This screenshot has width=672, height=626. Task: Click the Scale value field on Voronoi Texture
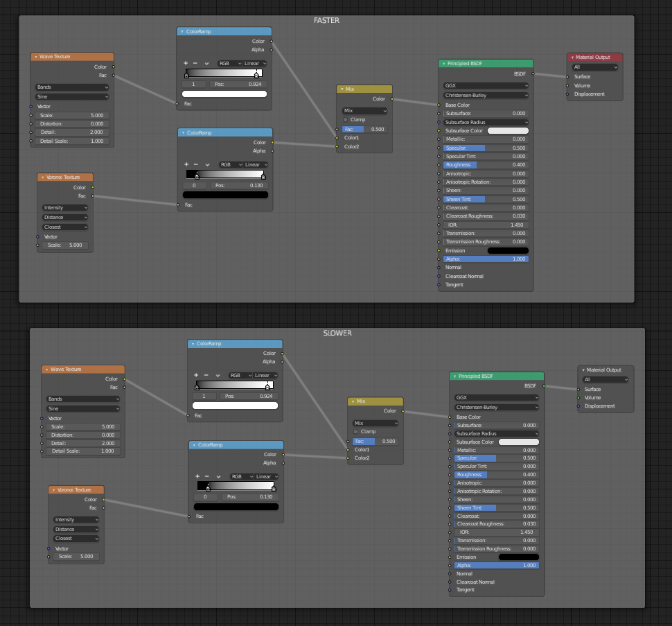click(x=64, y=245)
